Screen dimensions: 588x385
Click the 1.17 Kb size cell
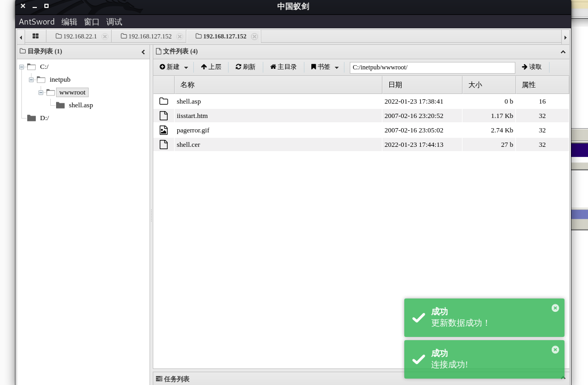(x=502, y=115)
